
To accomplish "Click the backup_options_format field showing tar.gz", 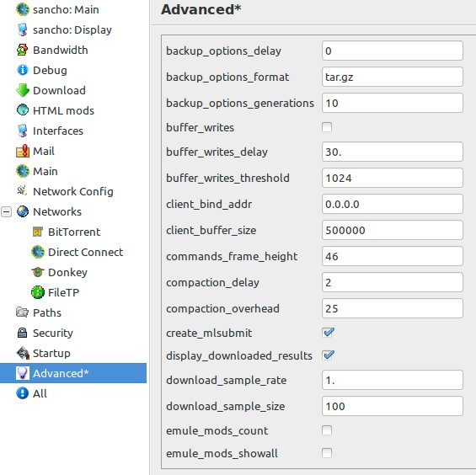I will coord(393,77).
